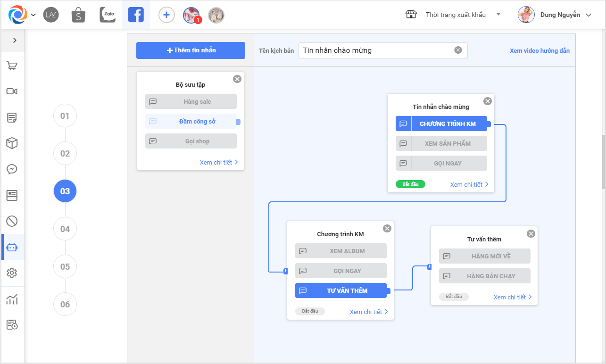Select step 04 in the stepper
The width and height of the screenshot is (606, 364).
point(65,229)
